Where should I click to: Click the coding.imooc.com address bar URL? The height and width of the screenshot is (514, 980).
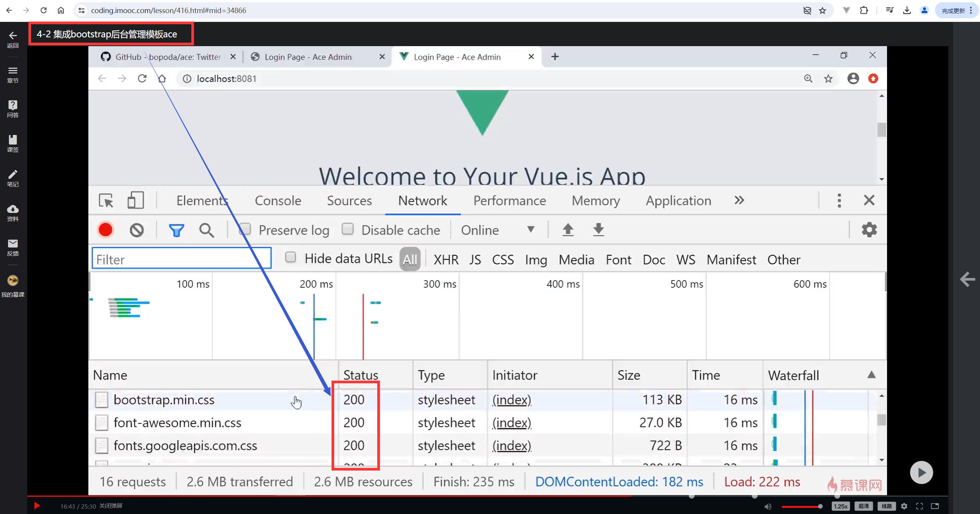169,10
